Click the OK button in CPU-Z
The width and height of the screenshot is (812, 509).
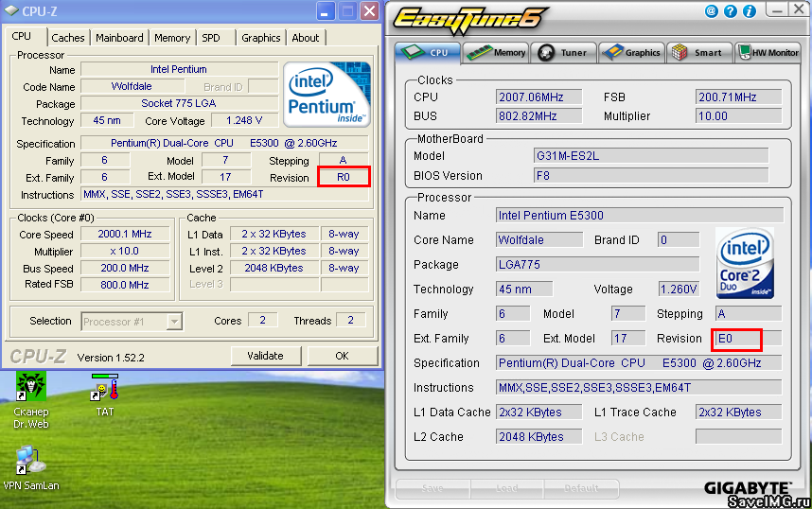click(342, 356)
